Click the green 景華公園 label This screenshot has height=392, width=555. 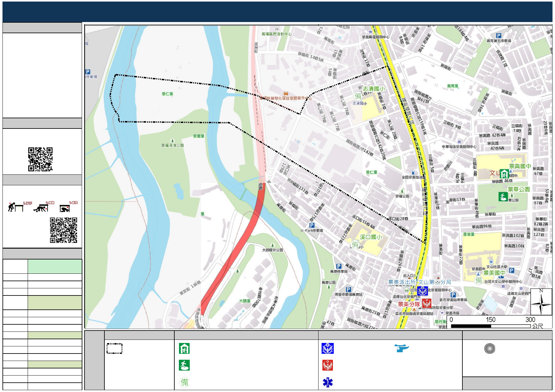click(x=519, y=189)
